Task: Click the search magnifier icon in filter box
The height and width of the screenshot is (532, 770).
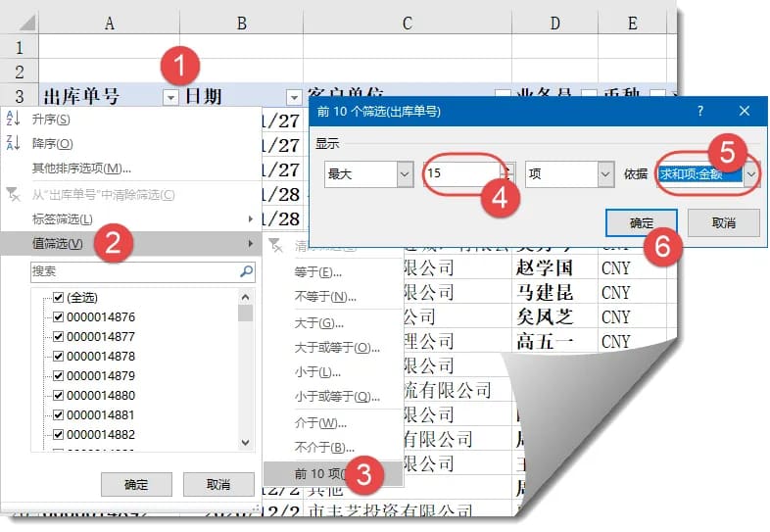Action: point(246,271)
